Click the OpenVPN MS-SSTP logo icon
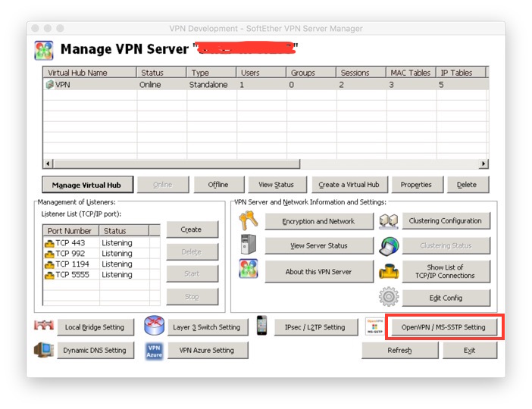 pyautogui.click(x=375, y=326)
